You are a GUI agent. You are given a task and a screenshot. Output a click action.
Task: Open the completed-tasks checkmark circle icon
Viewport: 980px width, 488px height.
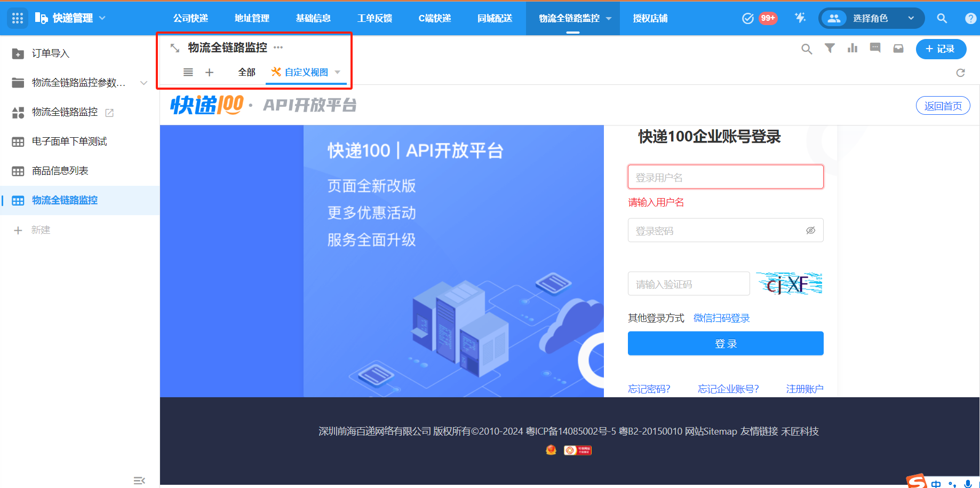(x=748, y=18)
